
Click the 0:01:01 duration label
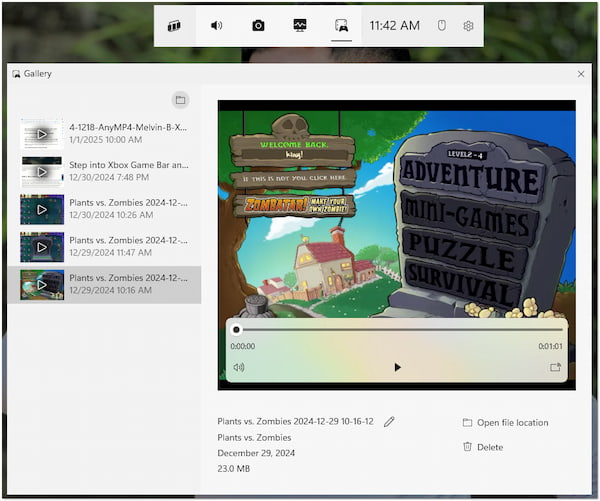coord(550,346)
